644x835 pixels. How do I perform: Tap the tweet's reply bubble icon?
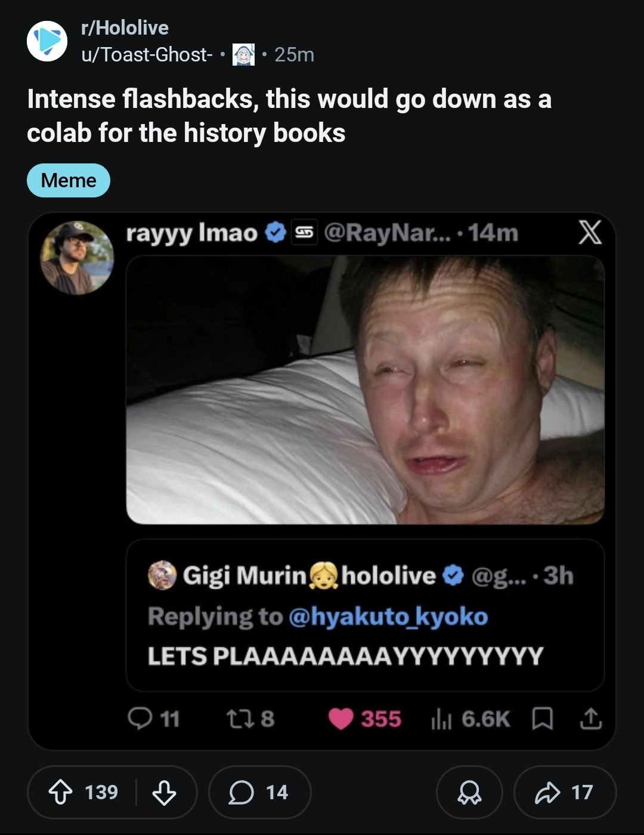coord(140,719)
